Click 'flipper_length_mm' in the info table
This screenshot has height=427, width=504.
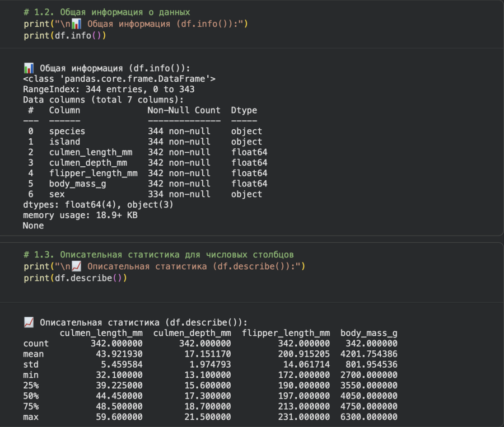(x=93, y=173)
